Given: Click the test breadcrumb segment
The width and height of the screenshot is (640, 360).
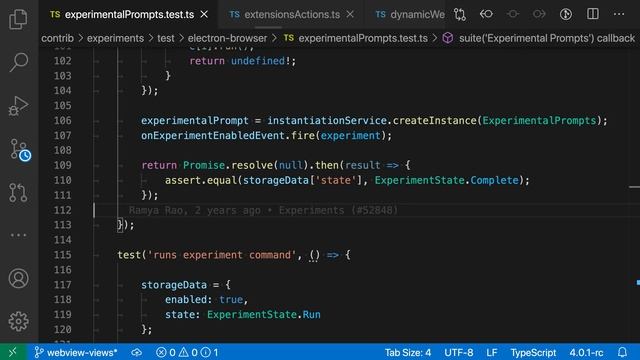Looking at the screenshot, I should 166,38.
